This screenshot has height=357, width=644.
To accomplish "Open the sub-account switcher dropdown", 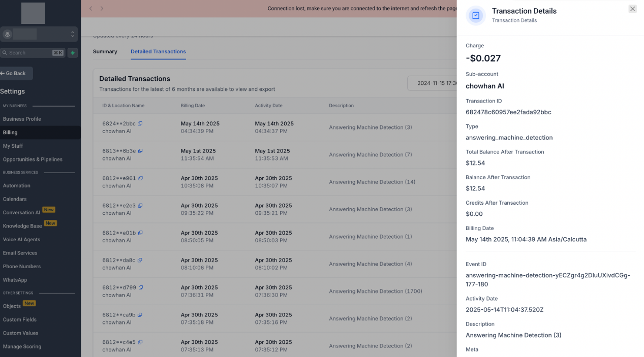I will [39, 34].
